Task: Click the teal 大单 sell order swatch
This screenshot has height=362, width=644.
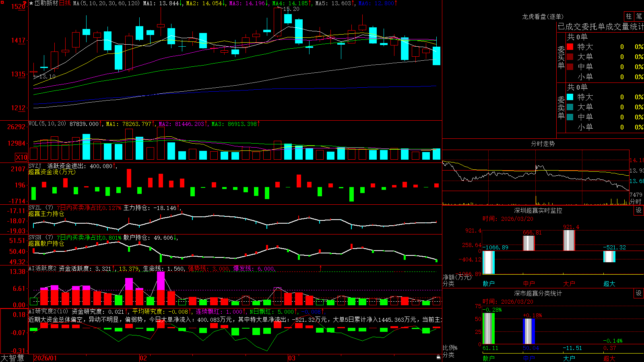Action: point(570,107)
